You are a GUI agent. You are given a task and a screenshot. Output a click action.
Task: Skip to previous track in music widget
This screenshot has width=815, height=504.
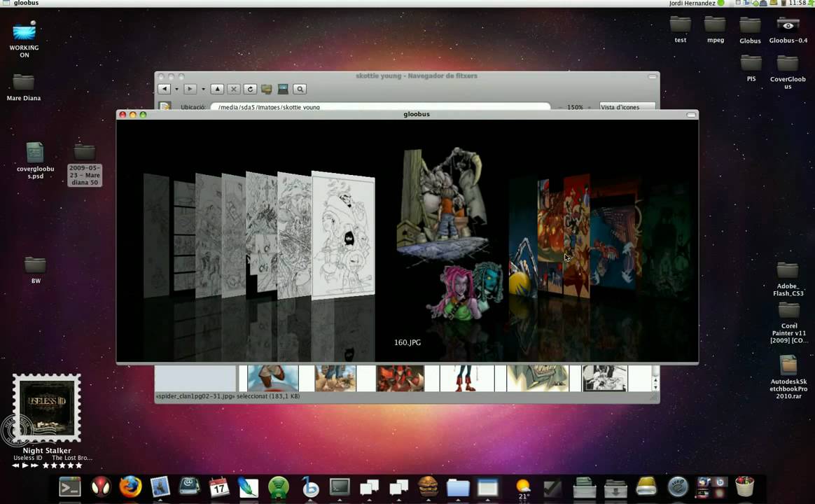15,465
